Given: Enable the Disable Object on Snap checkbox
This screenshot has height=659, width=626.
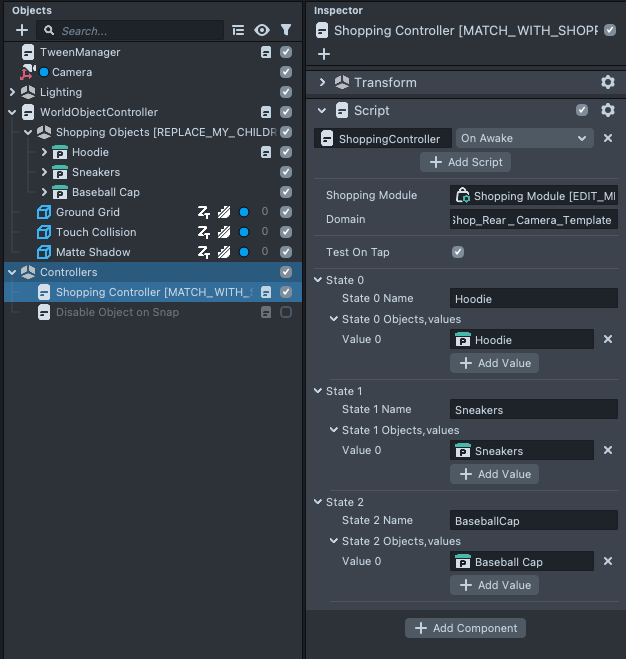Looking at the screenshot, I should pos(286,312).
